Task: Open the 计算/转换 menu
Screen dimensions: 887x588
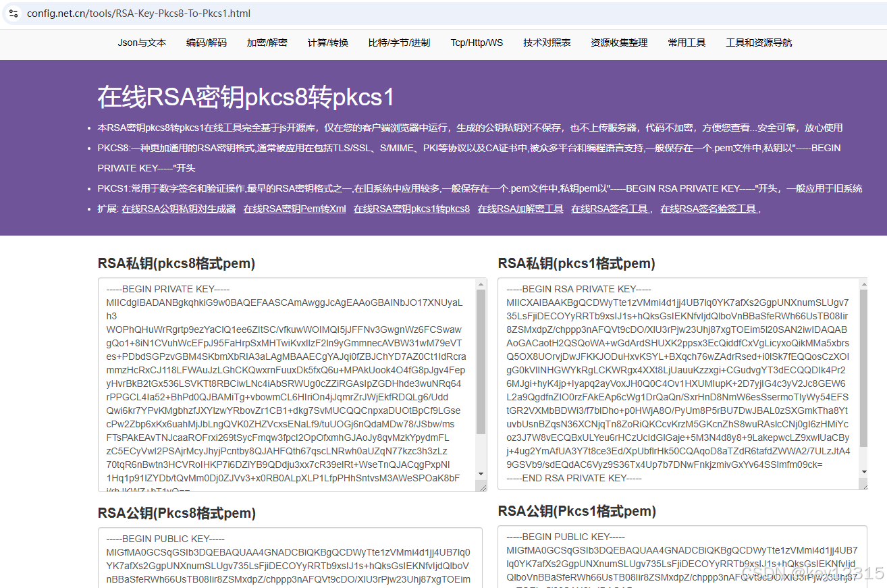Action: pyautogui.click(x=328, y=42)
